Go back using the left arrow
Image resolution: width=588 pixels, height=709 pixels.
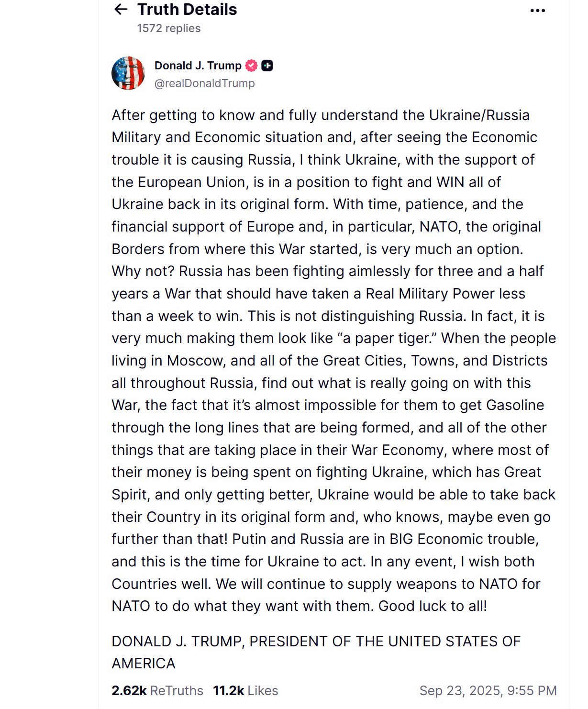121,10
